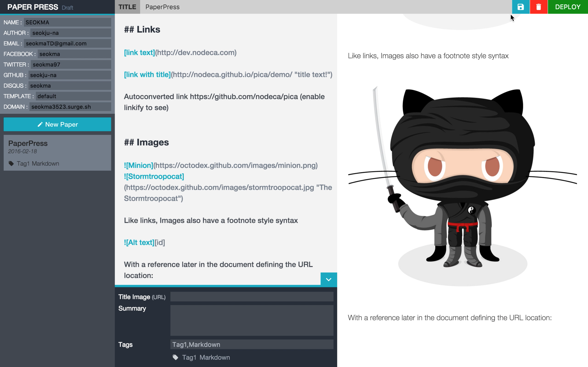This screenshot has width=588, height=367.
Task: Click the TWITTER field showing seokma97
Action: 71,65
